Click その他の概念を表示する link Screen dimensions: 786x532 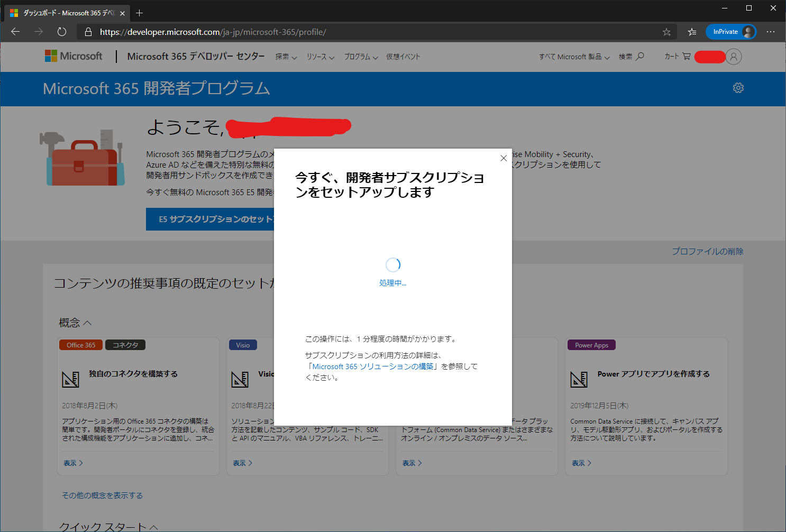pyautogui.click(x=102, y=496)
